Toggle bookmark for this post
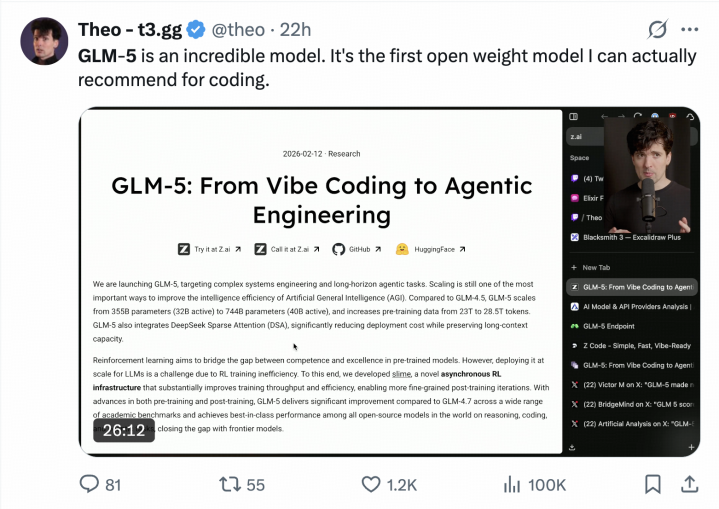 click(653, 484)
